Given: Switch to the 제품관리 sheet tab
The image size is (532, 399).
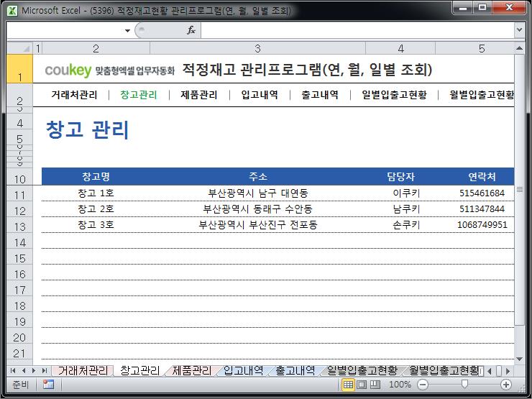Looking at the screenshot, I should 192,370.
